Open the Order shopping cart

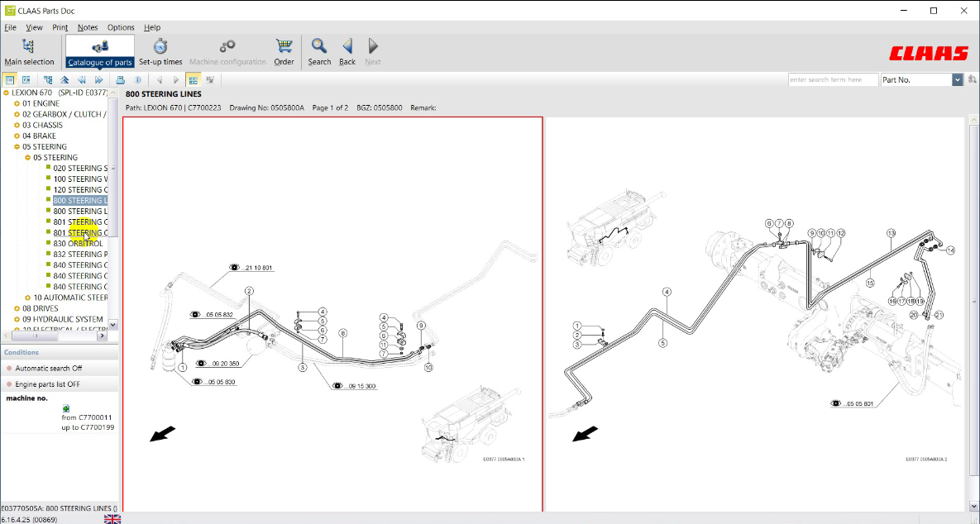pos(284,51)
